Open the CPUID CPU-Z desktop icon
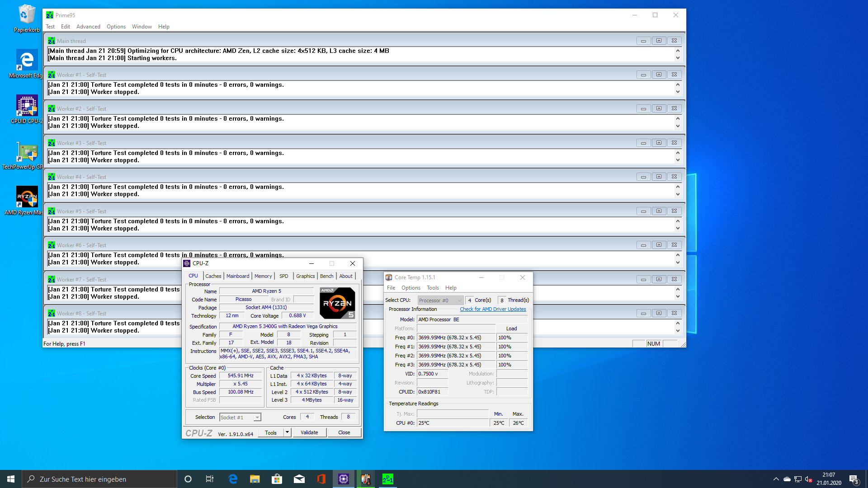Screen dimensions: 868x488 [27, 106]
